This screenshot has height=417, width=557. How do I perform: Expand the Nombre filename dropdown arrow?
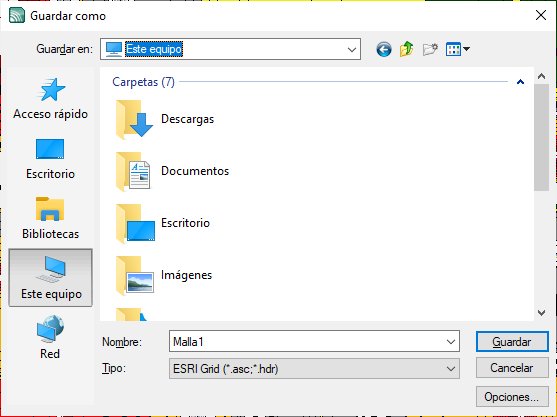(x=451, y=342)
